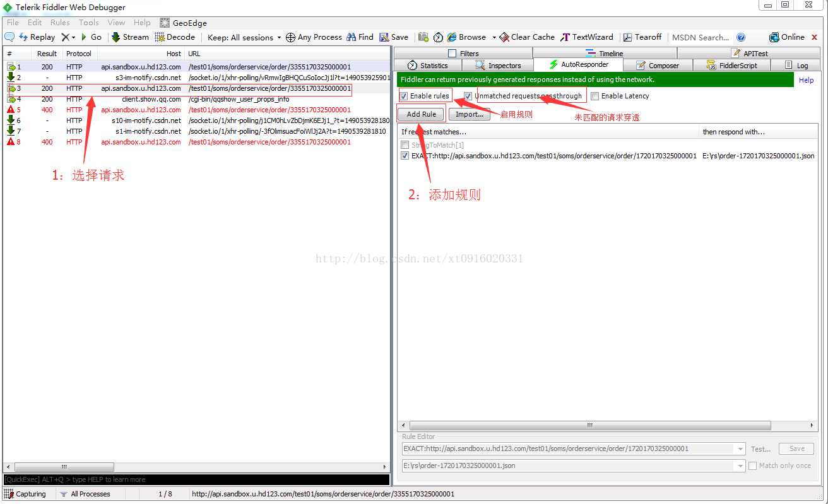This screenshot has height=504, width=828.
Task: Click the stopwatch timer icon
Action: coord(438,38)
